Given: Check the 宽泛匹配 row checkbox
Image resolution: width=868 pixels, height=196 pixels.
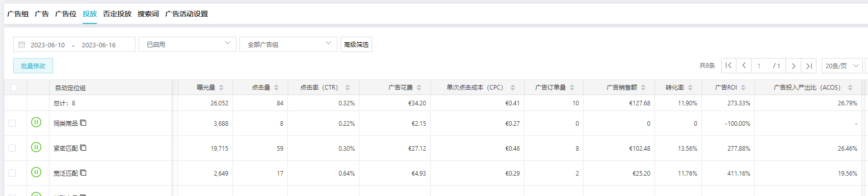Looking at the screenshot, I should click(x=12, y=173).
